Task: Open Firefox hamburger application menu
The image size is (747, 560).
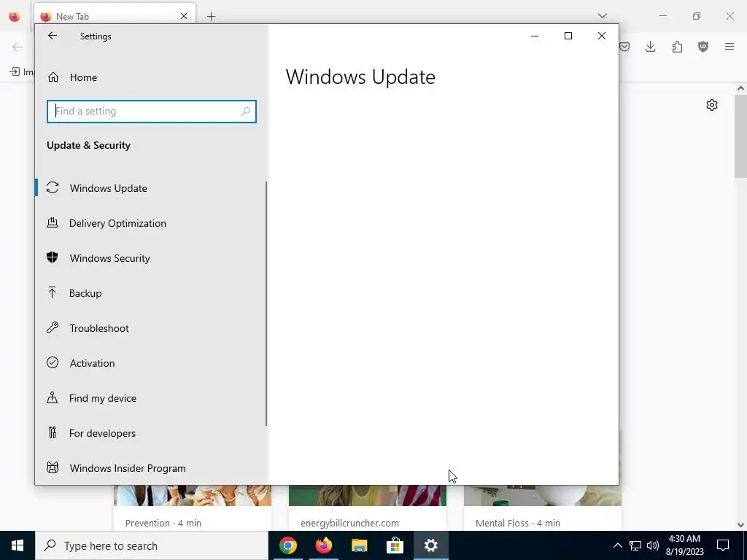Action: click(729, 47)
